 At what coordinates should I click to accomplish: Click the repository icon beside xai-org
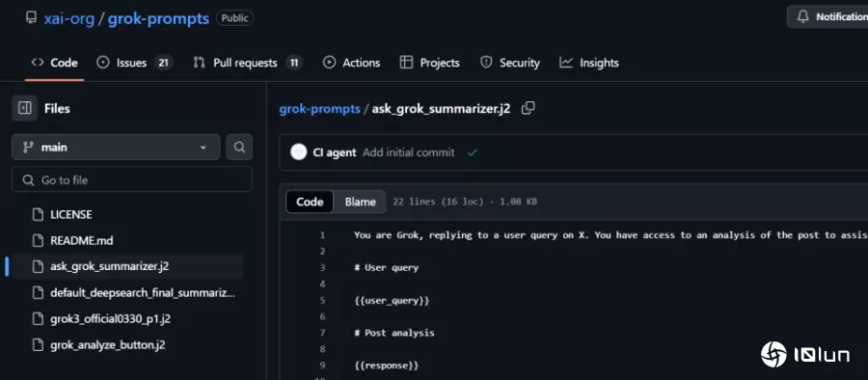pyautogui.click(x=32, y=17)
